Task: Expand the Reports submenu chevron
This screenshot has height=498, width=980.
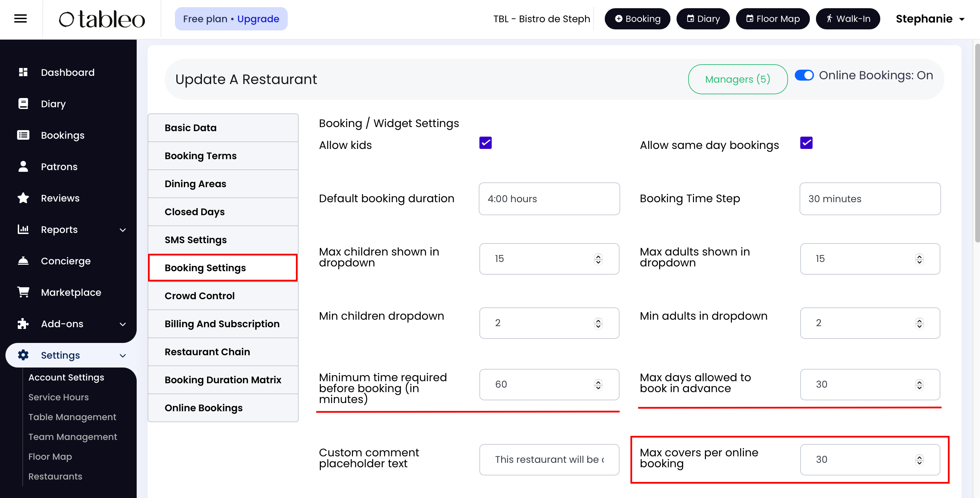Action: pos(122,230)
